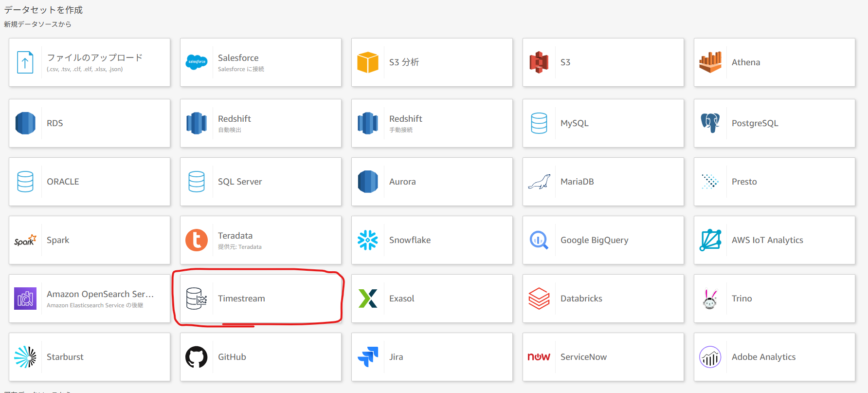868x393 pixels.
Task: Click the Timestream database icon
Action: tap(197, 299)
